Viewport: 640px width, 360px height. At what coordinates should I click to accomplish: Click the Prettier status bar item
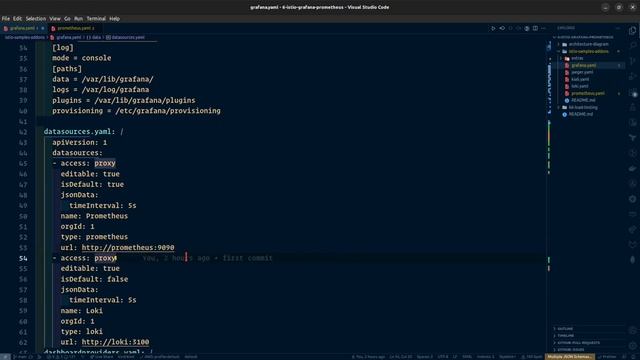tap(607, 356)
